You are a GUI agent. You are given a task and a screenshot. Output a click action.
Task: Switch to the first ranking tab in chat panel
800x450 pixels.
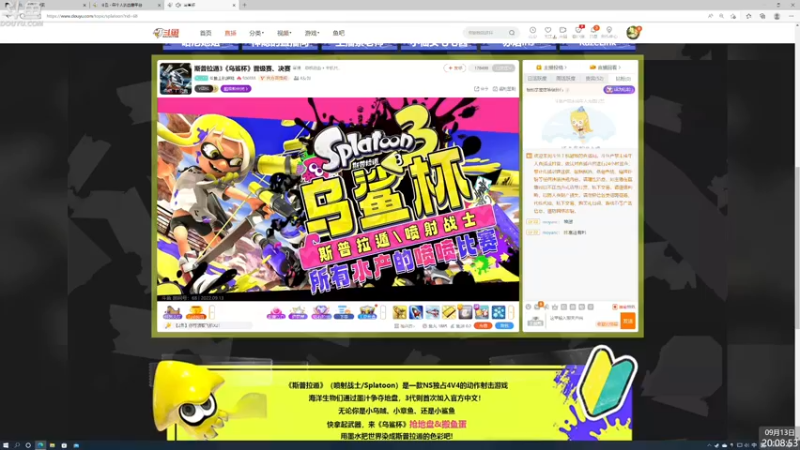tap(537, 79)
